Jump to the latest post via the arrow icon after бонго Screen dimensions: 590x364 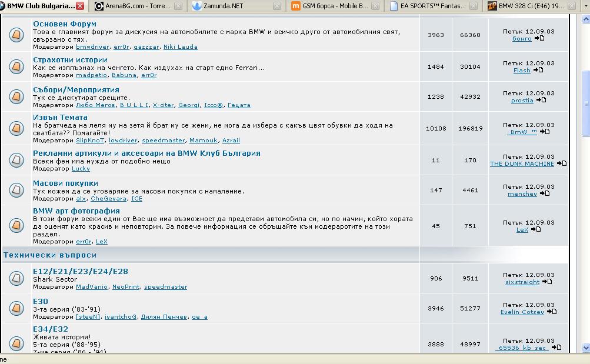pos(539,38)
